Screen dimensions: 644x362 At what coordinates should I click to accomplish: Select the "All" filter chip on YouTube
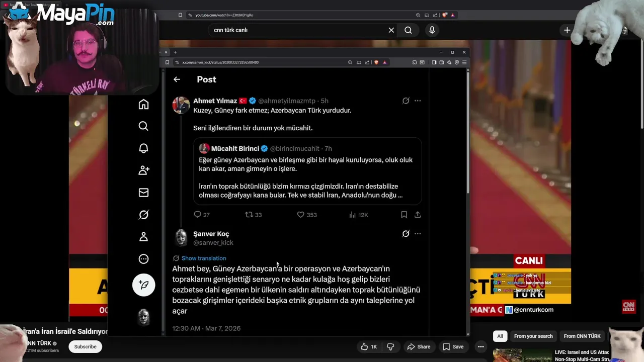click(500, 336)
